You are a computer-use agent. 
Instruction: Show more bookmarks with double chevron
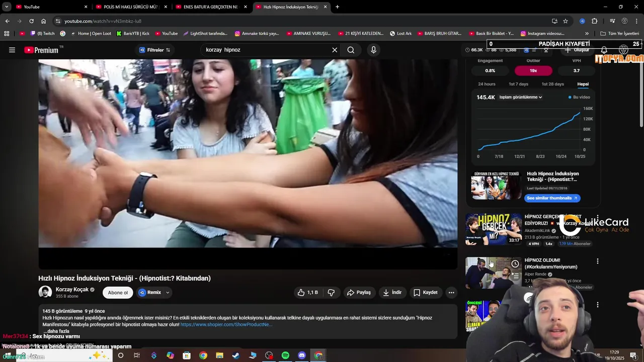pos(587,33)
